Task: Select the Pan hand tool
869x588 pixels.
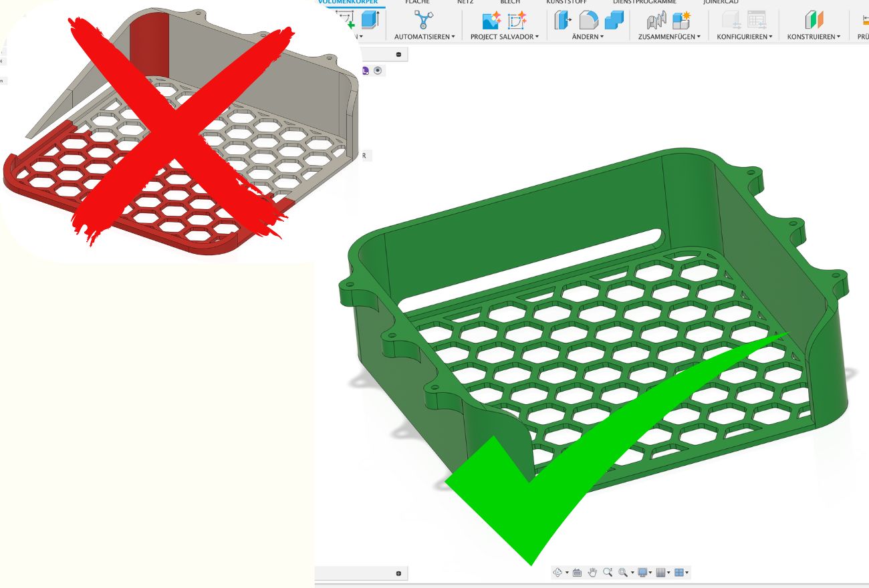Action: 592,573
